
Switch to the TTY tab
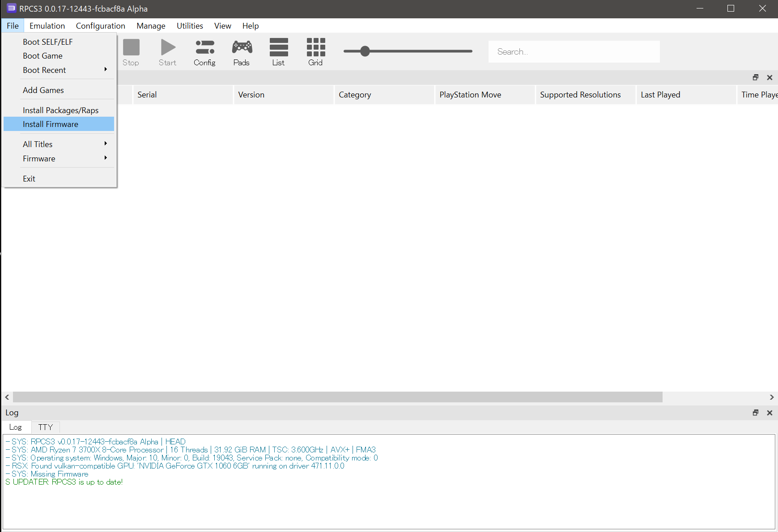coord(45,427)
